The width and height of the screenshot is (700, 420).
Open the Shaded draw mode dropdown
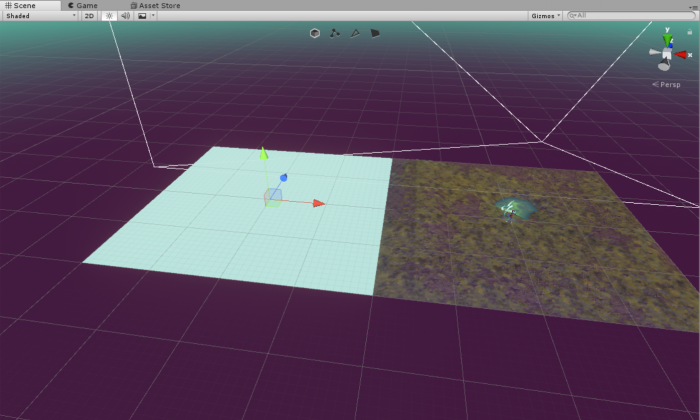[41, 16]
